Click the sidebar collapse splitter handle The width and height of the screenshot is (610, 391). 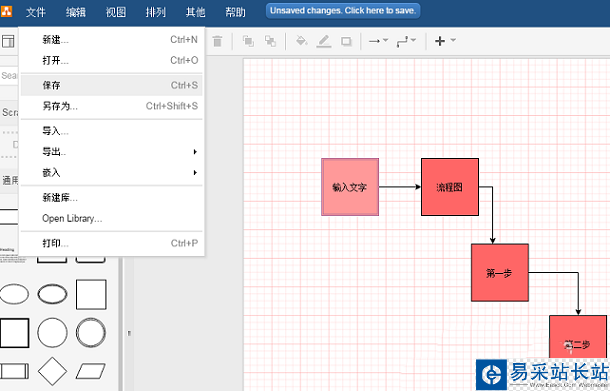(129, 333)
